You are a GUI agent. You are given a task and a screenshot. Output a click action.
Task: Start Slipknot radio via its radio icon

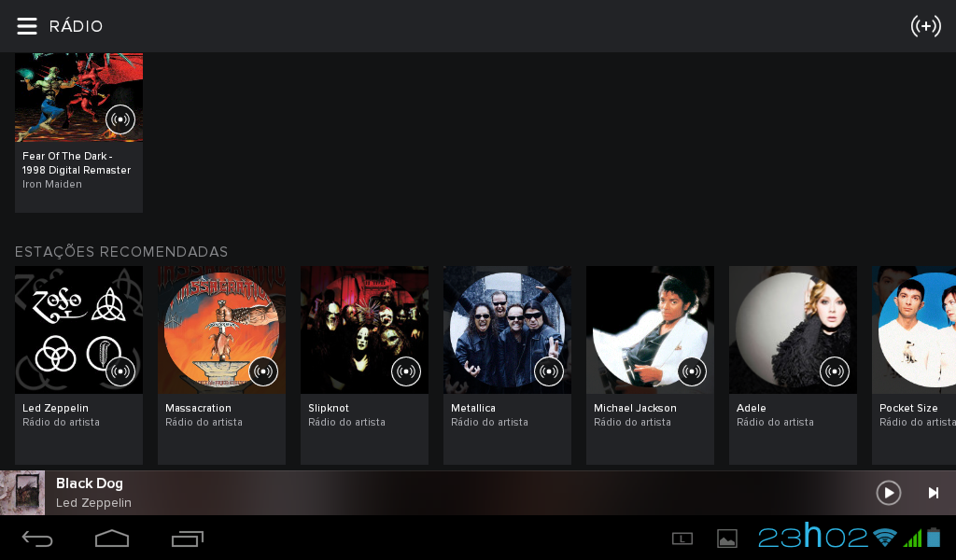406,371
